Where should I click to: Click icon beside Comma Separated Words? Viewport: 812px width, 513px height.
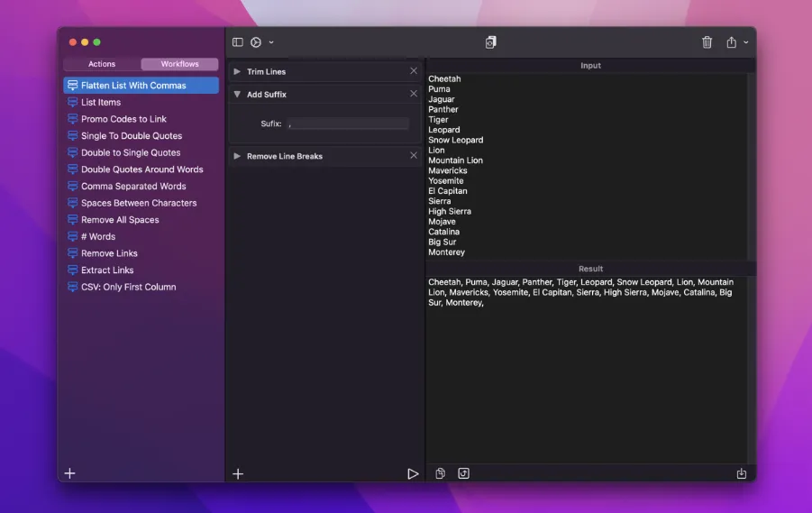pos(72,186)
